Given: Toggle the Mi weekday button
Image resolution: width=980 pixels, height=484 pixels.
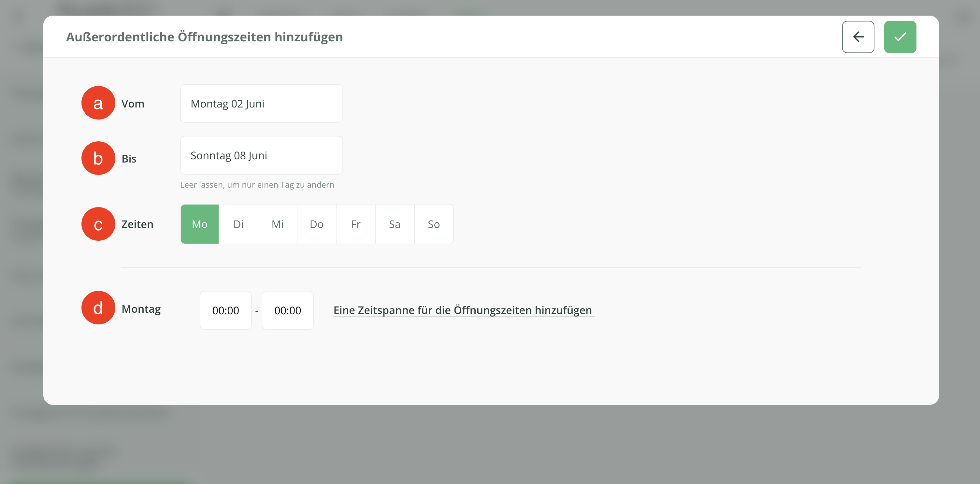Looking at the screenshot, I should [277, 224].
